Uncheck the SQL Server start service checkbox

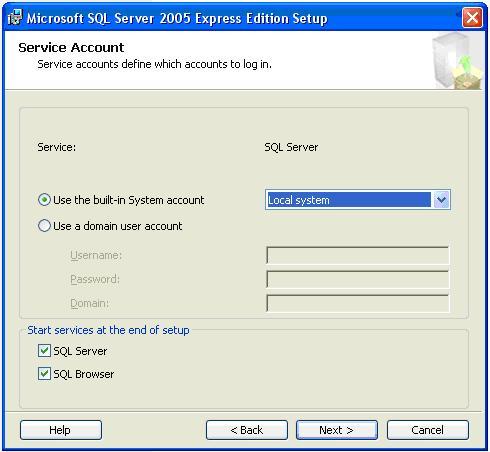44,351
